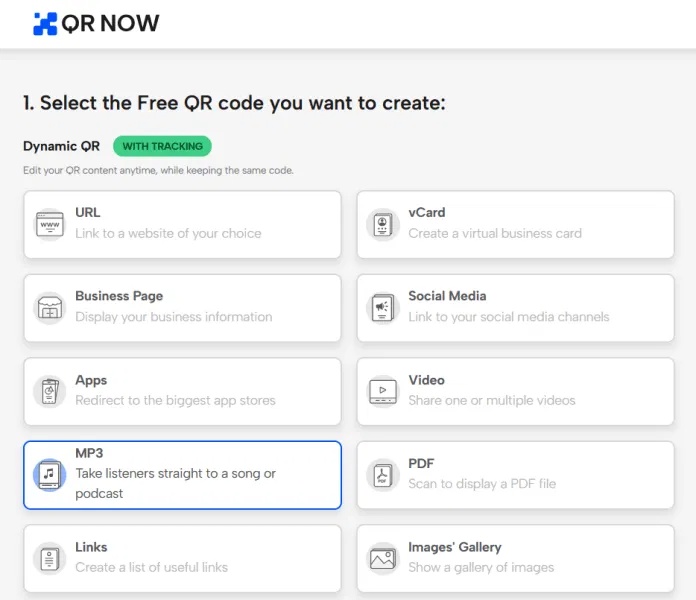Open the Images' Gallery title
The width and height of the screenshot is (696, 600).
coord(455,547)
